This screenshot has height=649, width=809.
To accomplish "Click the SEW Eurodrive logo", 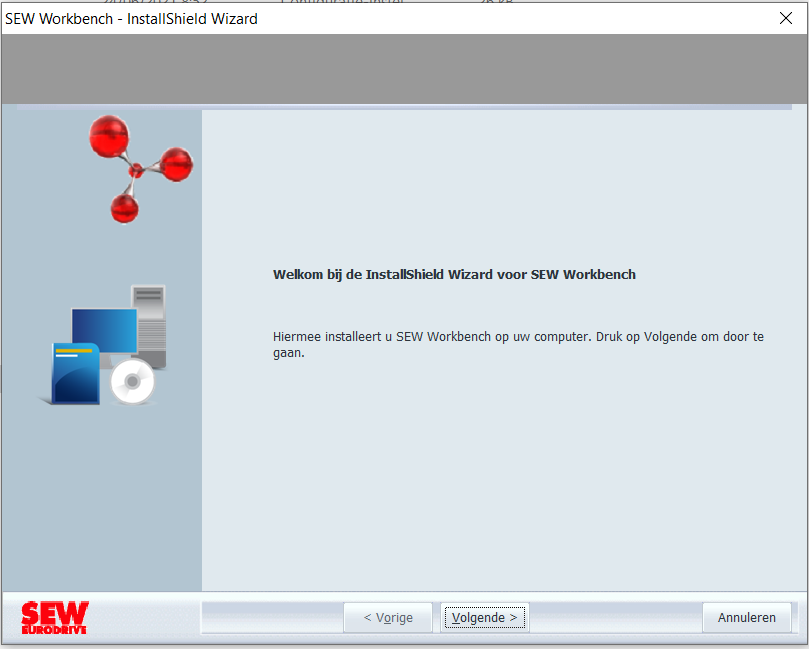I will (55, 618).
